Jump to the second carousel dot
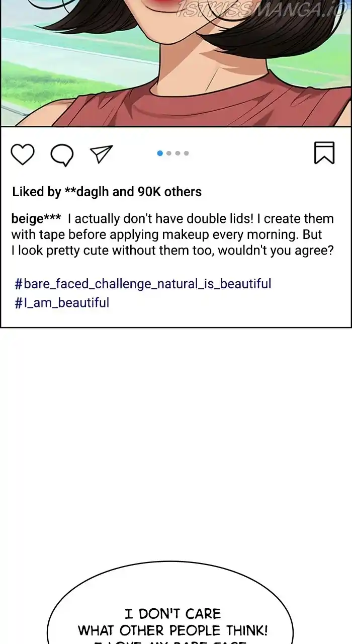352x644 pixels. [x=169, y=153]
